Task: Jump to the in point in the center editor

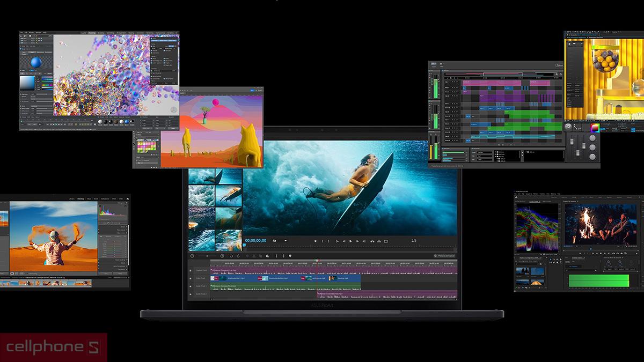Action: pos(338,241)
